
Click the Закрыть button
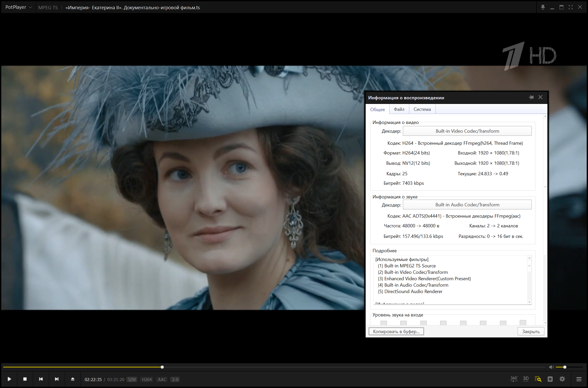pyautogui.click(x=530, y=331)
